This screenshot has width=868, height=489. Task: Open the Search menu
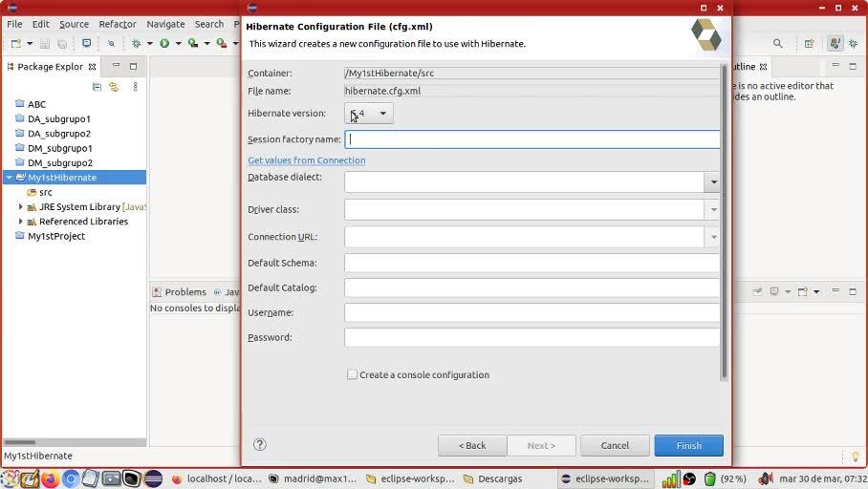click(x=209, y=24)
